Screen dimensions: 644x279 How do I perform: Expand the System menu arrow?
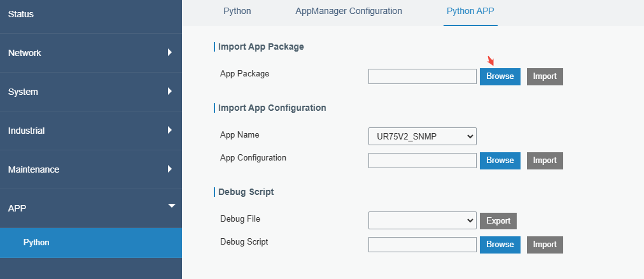pyautogui.click(x=170, y=91)
